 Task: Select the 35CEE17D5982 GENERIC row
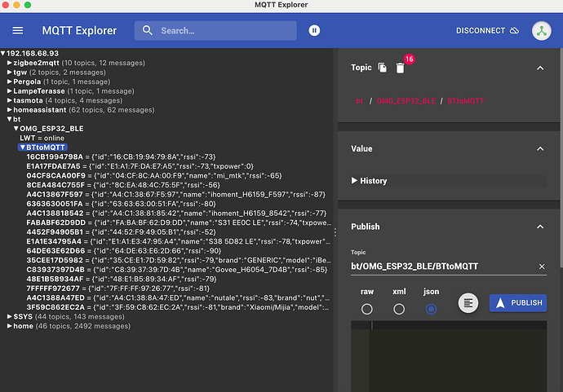click(179, 260)
